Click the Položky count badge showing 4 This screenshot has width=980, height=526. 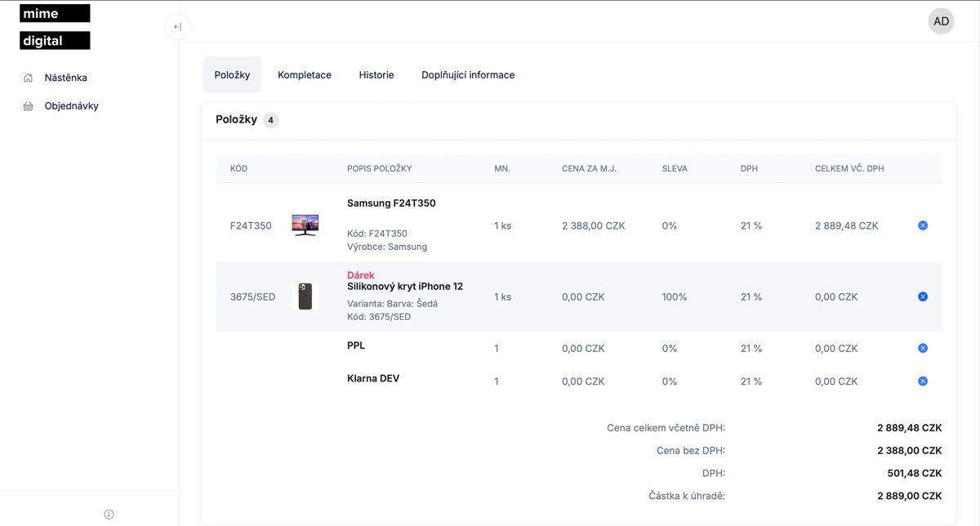point(270,120)
